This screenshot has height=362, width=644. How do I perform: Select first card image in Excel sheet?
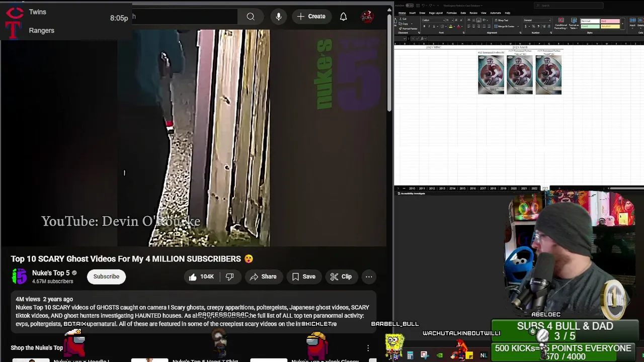pyautogui.click(x=491, y=74)
